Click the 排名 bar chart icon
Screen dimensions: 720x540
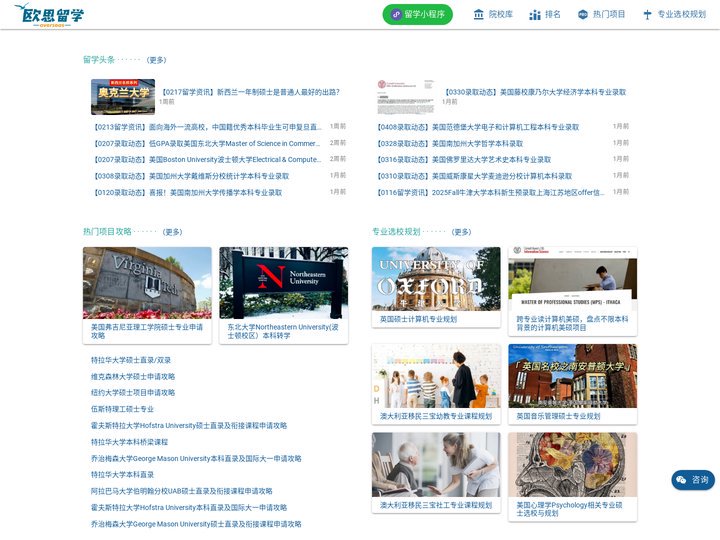[x=534, y=15]
